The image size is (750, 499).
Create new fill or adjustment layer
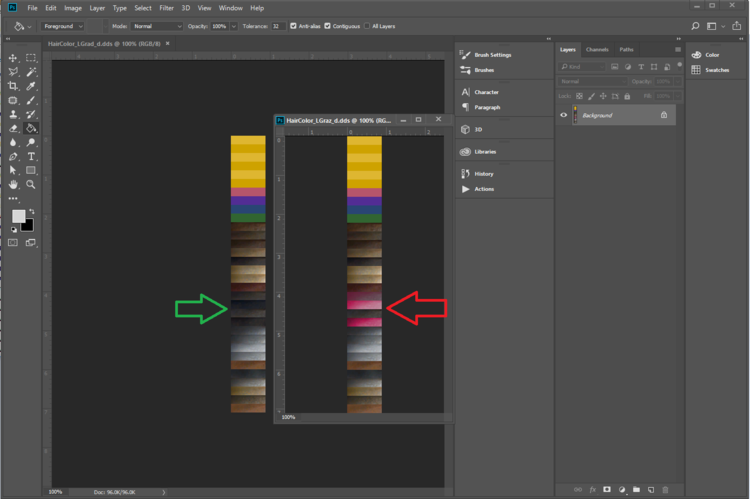(x=622, y=489)
